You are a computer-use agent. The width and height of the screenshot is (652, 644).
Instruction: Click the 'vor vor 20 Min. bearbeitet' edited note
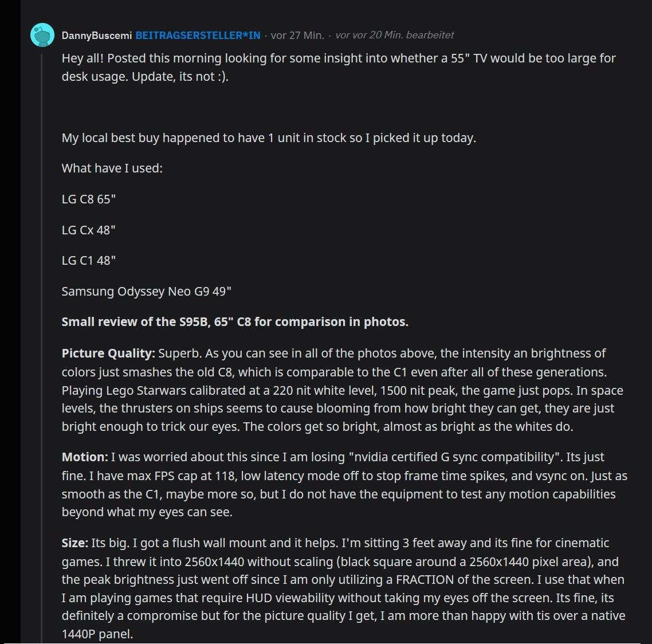click(x=395, y=35)
